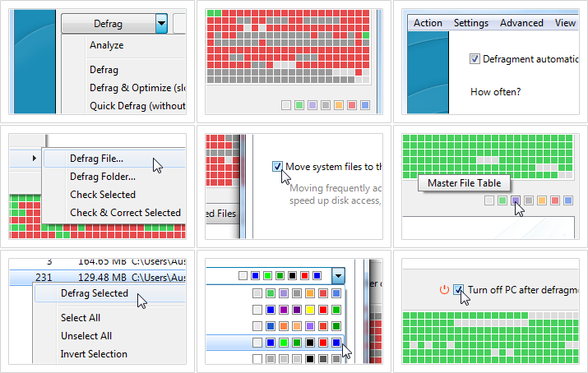The height and width of the screenshot is (373, 588).
Task: Click green legend square under the red cluster map
Action: point(299,105)
